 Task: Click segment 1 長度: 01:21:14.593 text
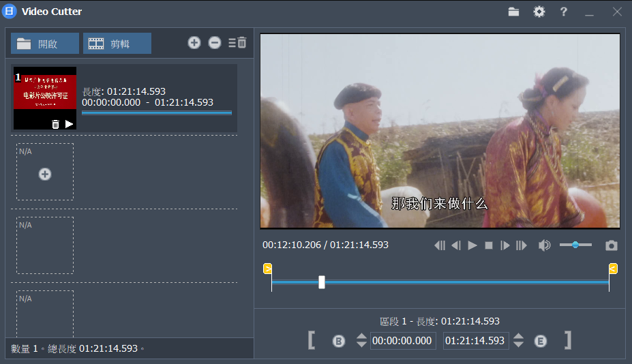[x=123, y=91]
